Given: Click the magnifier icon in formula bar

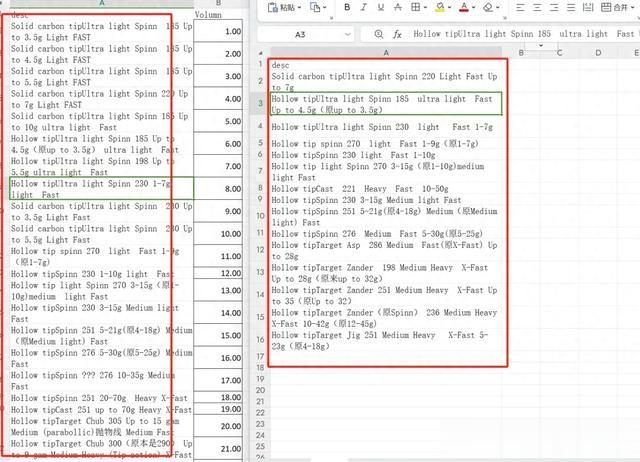Looking at the screenshot, I should pos(379,34).
